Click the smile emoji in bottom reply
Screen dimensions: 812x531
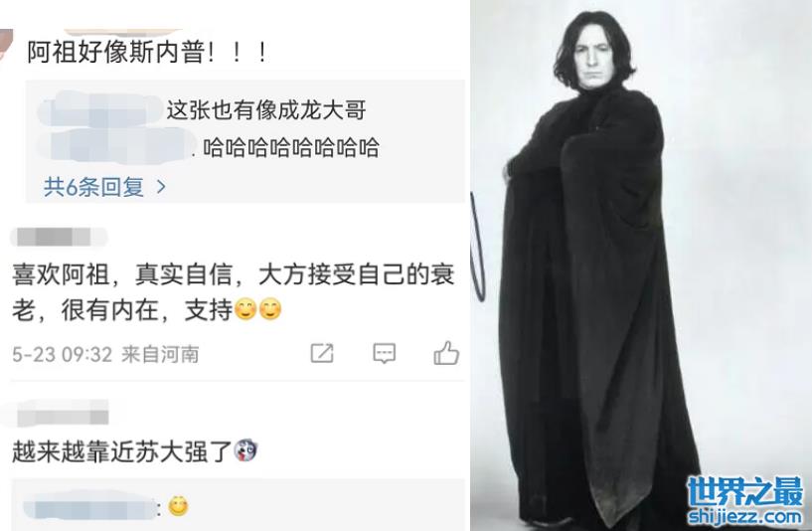click(178, 506)
